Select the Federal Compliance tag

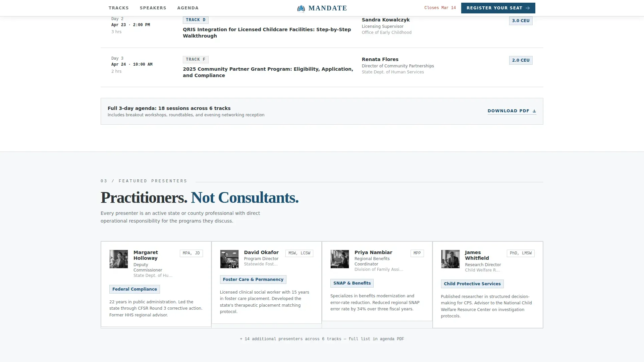135,289
